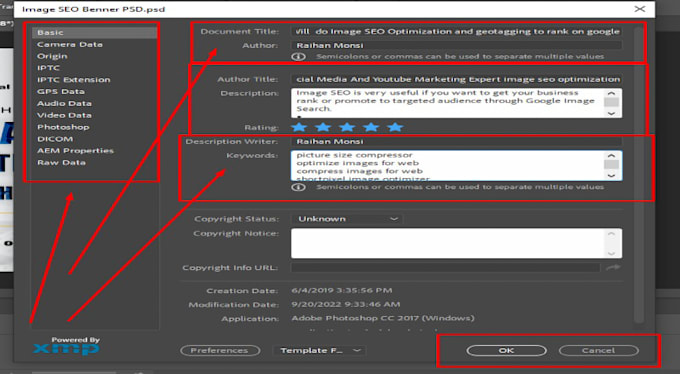Select Origin in the sidebar
This screenshot has width=680, height=374.
[x=52, y=56]
